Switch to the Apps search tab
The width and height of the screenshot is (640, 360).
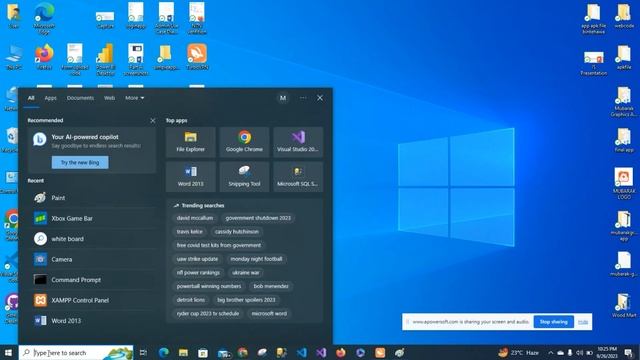pos(51,98)
